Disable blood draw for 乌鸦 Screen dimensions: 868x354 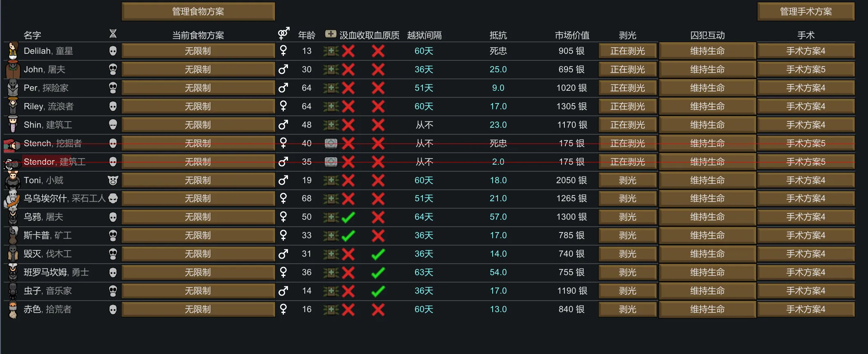click(348, 217)
